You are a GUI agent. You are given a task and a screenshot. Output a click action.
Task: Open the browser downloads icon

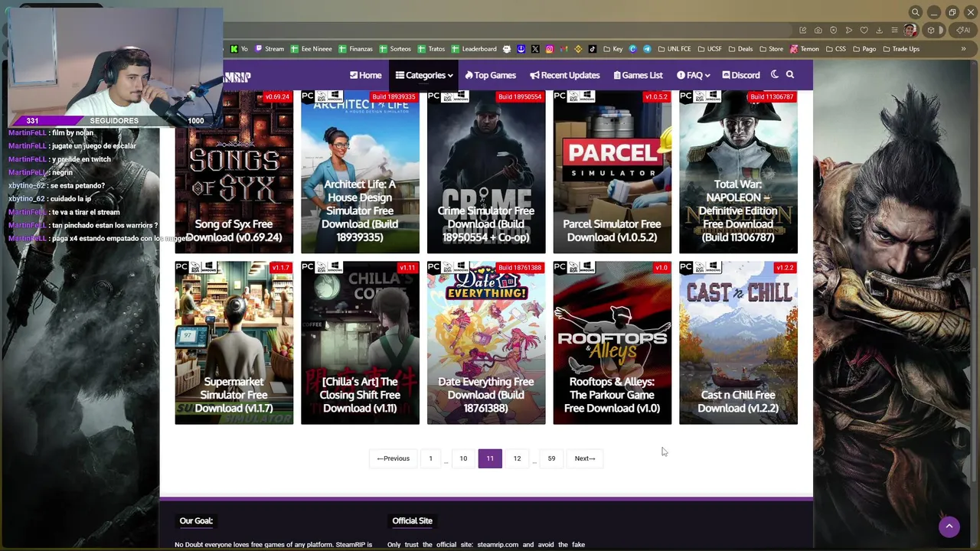[879, 31]
